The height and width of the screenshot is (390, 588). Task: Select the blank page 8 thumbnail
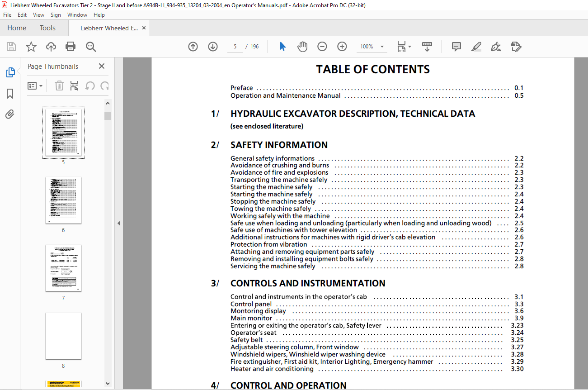click(x=63, y=336)
